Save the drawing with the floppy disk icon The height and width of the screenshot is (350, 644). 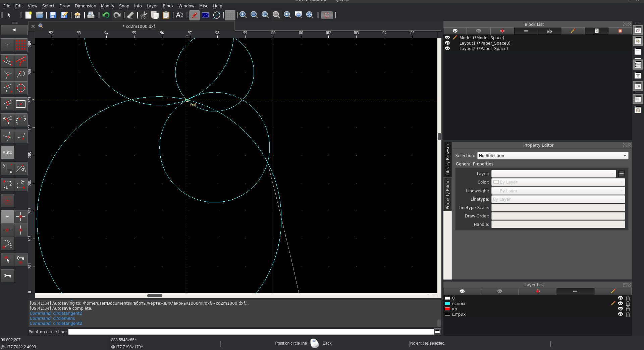(x=53, y=15)
